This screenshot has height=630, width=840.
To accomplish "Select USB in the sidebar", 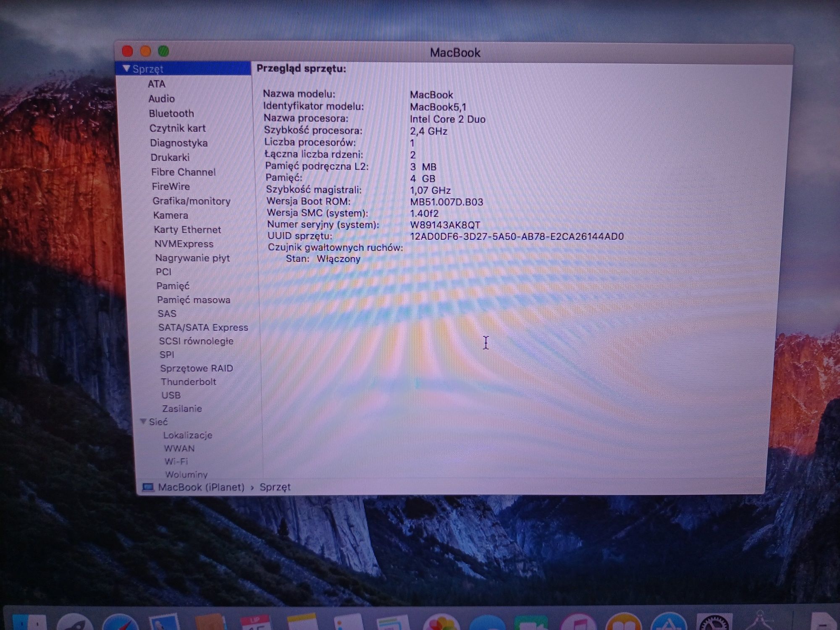I will pyautogui.click(x=171, y=395).
